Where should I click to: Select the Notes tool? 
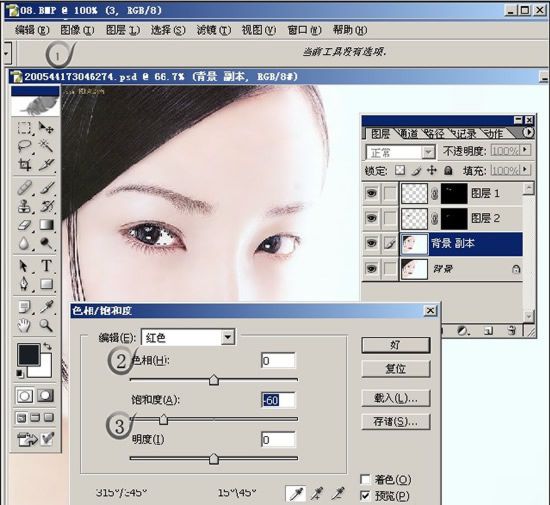coord(24,308)
